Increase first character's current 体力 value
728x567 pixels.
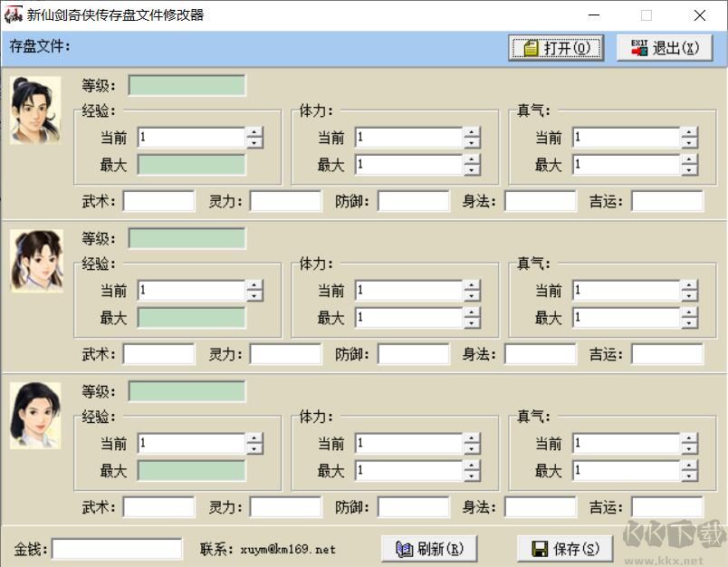tap(472, 132)
